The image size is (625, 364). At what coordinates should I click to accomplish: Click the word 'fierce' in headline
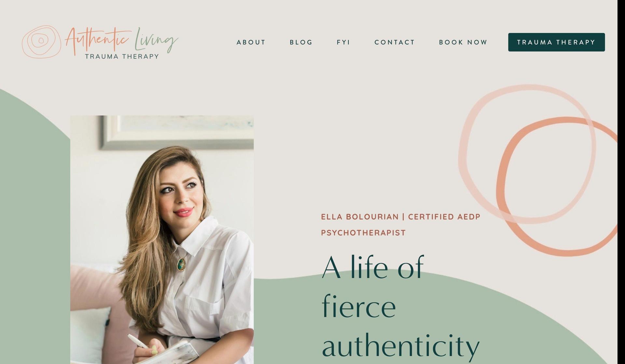point(359,306)
